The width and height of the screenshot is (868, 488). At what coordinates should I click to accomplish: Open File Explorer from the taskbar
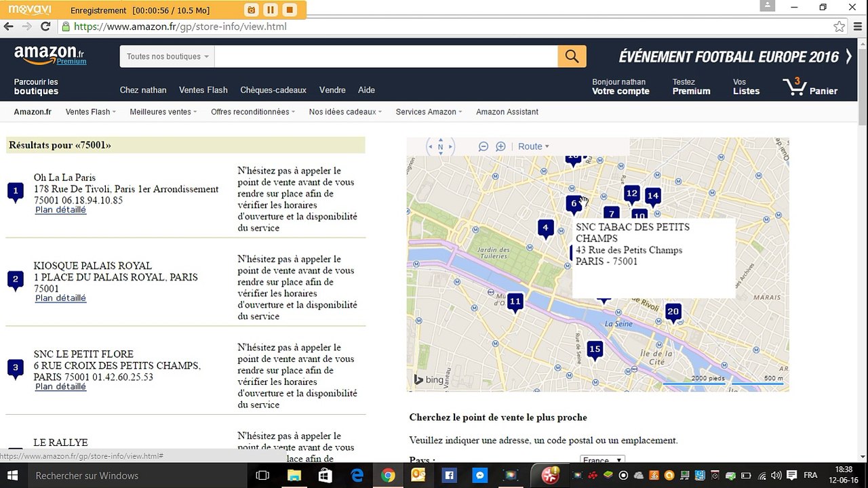[x=294, y=476]
